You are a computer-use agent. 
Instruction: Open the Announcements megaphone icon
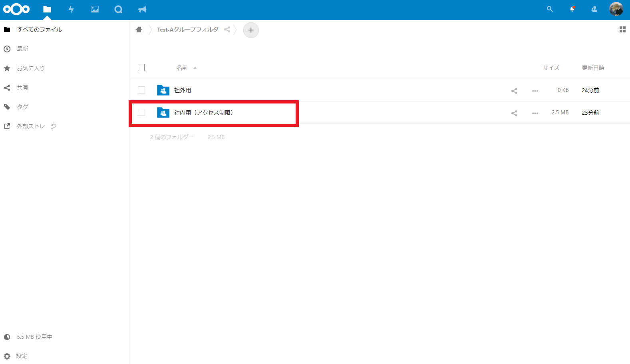pos(142,9)
